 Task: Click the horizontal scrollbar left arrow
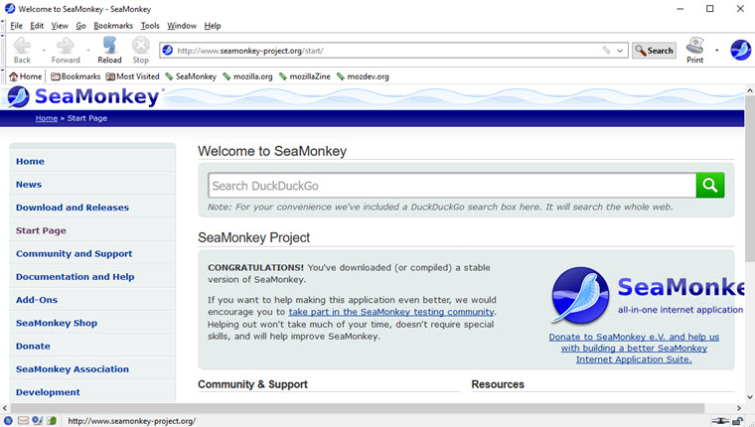[5, 408]
